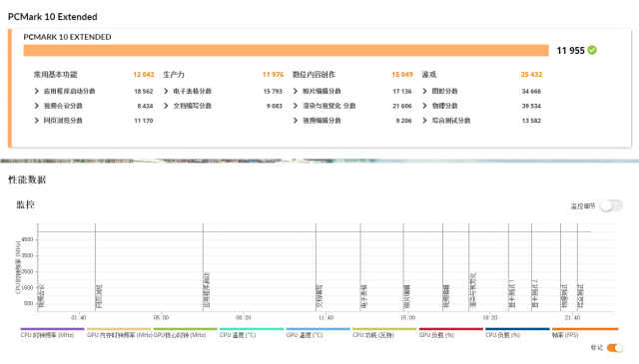Toggle the dark blue CPU load (%) legend
The image size is (639, 364).
tap(517, 333)
